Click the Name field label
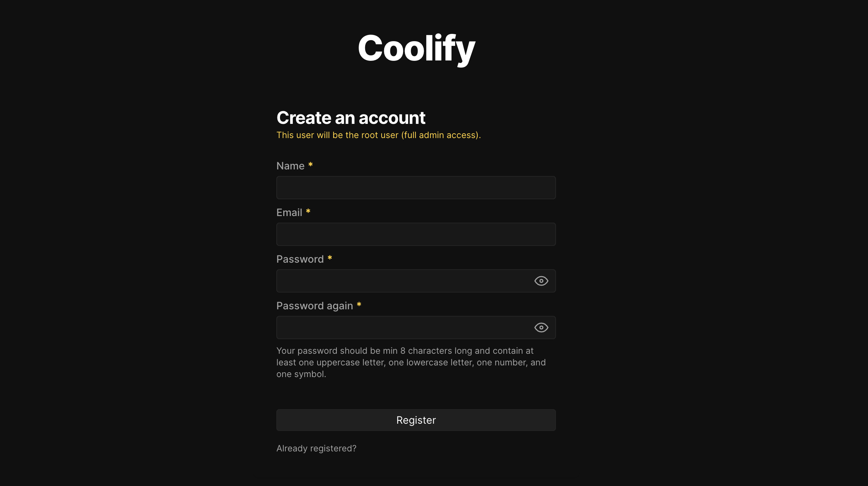Viewport: 868px width, 486px height. tap(290, 166)
